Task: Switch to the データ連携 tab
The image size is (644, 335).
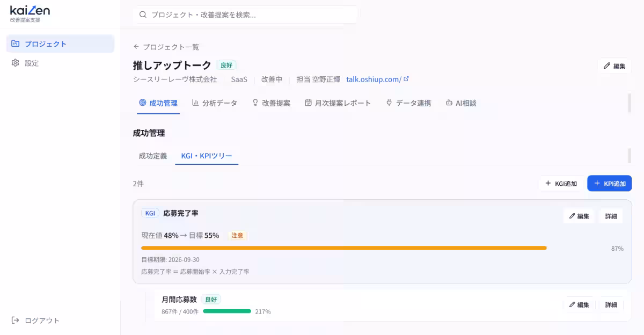Action: coord(408,103)
